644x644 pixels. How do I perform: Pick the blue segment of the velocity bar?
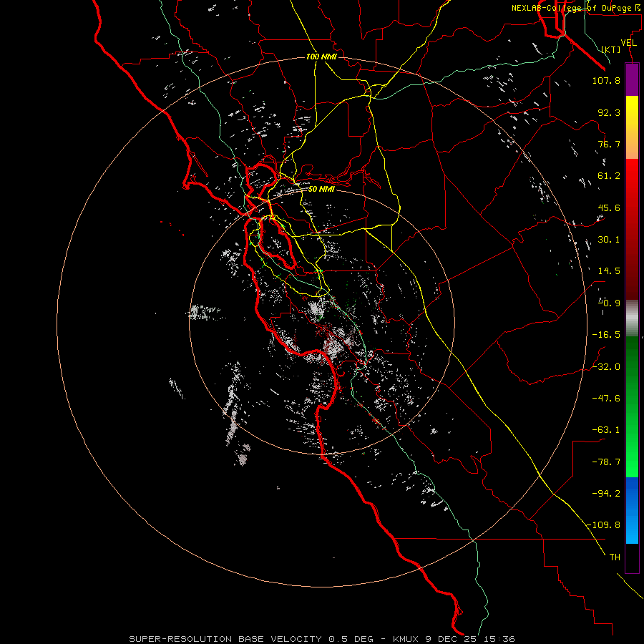point(632,510)
